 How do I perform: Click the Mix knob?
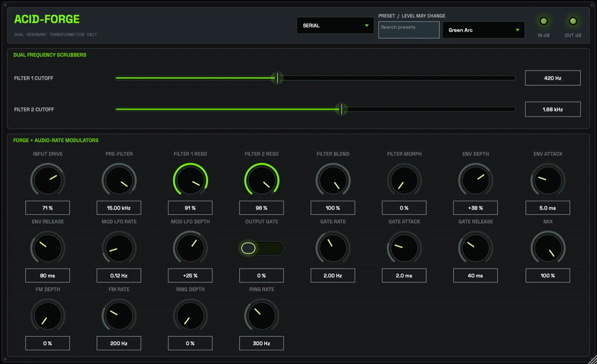click(x=548, y=248)
